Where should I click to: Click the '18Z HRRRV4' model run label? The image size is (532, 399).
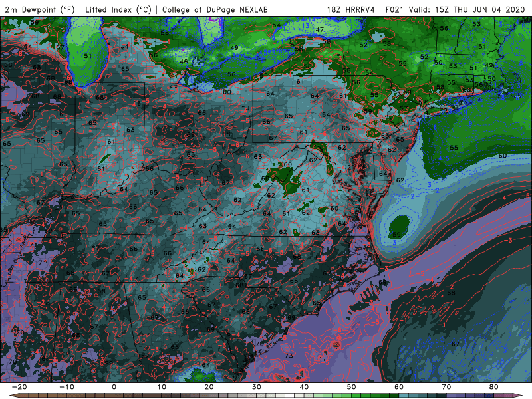coord(351,10)
